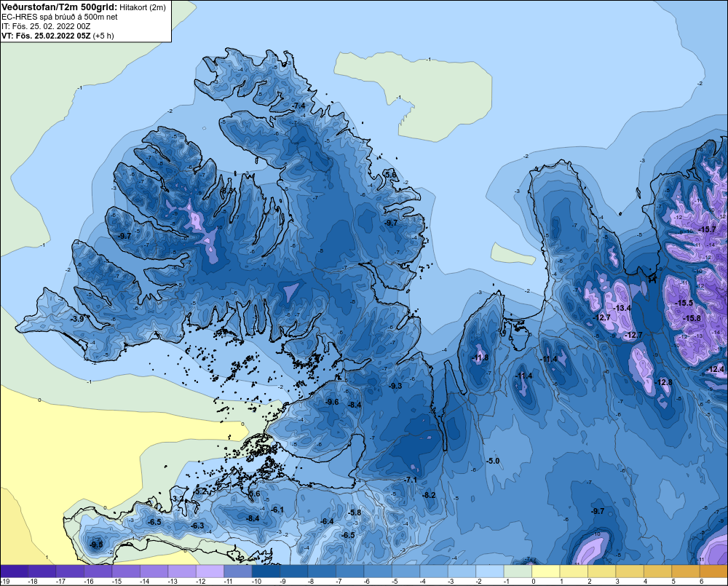The height and width of the screenshot is (586, 728).
Task: Click the pale green legend swatch between -1 and 0
Action: point(518,571)
